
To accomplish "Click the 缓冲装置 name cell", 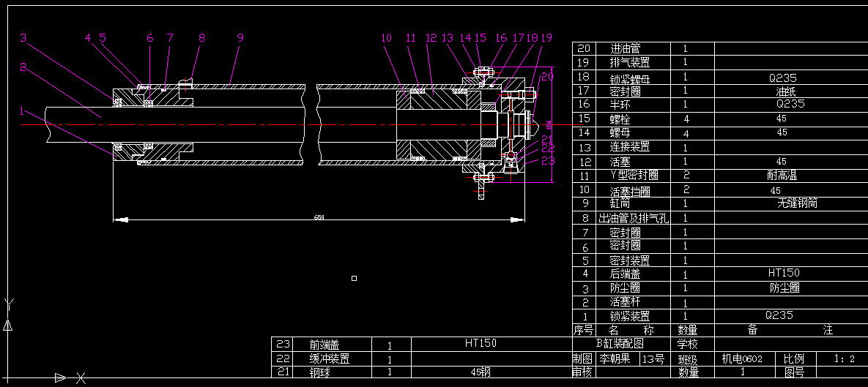I will 330,358.
